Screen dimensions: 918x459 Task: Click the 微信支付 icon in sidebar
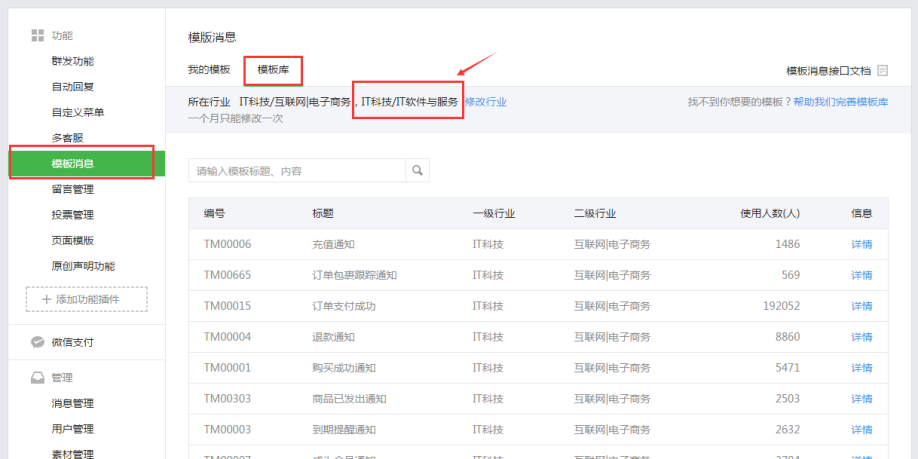(37, 342)
